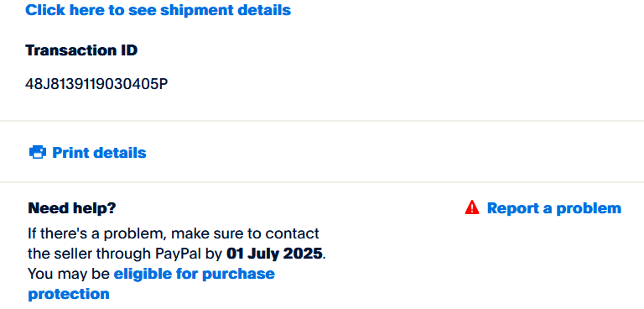
Task: Click the Need help? heading
Action: [x=72, y=208]
